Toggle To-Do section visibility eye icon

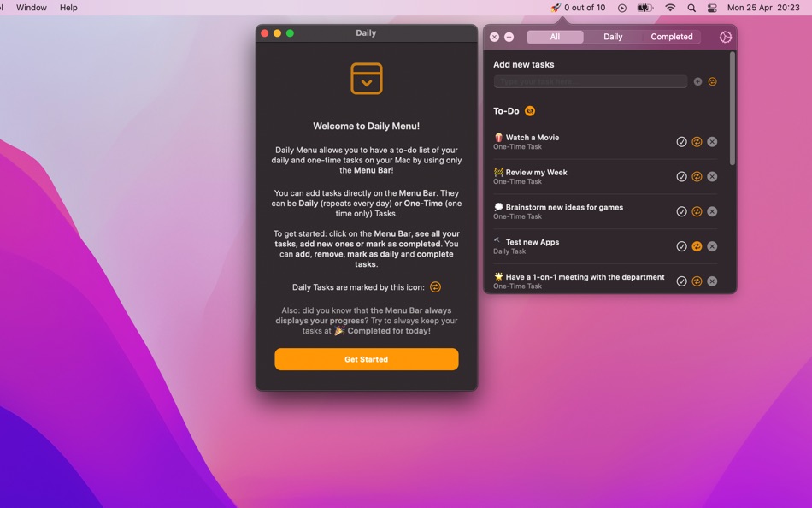coord(530,111)
